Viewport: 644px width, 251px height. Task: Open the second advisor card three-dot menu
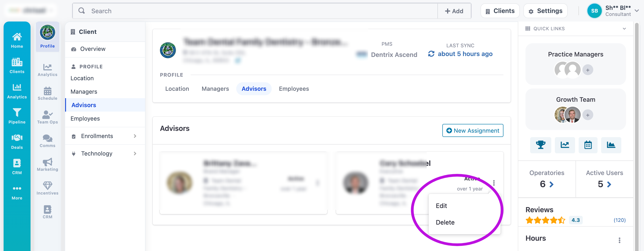click(494, 183)
